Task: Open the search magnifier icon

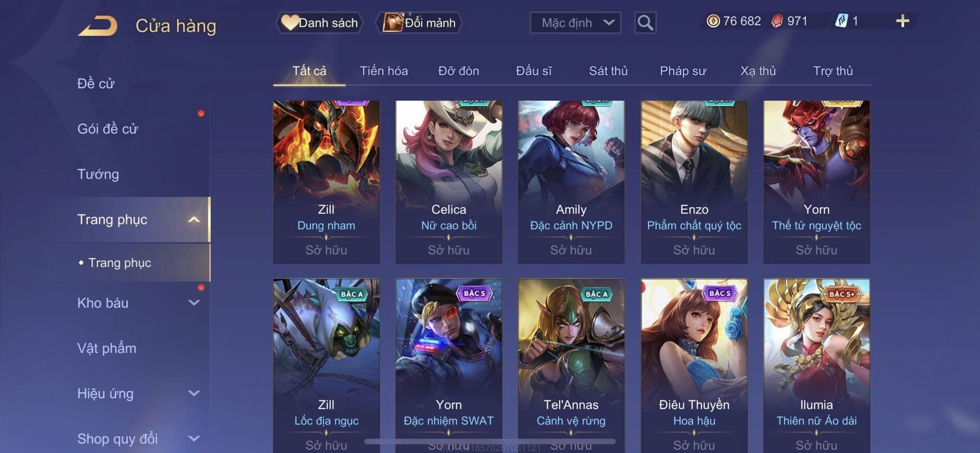Action: tap(645, 23)
